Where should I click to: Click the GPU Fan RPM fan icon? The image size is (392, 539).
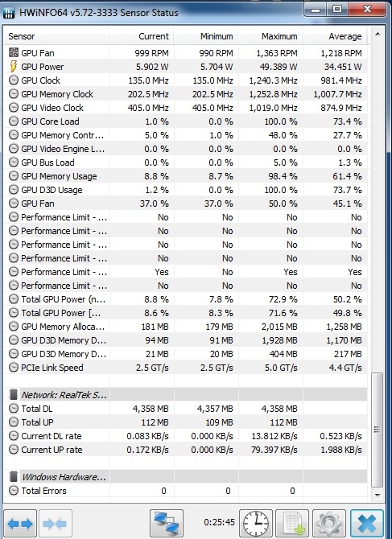coord(14,52)
